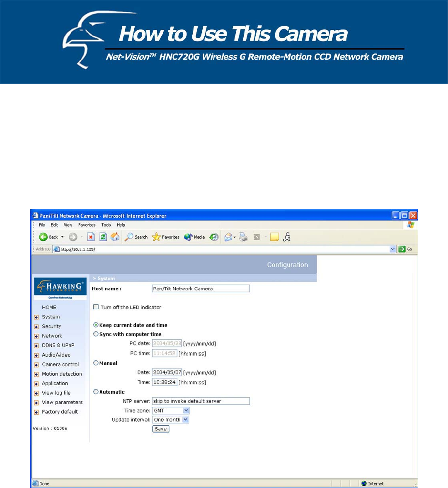This screenshot has height=488, width=448.
Task: Click the Hawking Technology logo
Action: point(61,289)
